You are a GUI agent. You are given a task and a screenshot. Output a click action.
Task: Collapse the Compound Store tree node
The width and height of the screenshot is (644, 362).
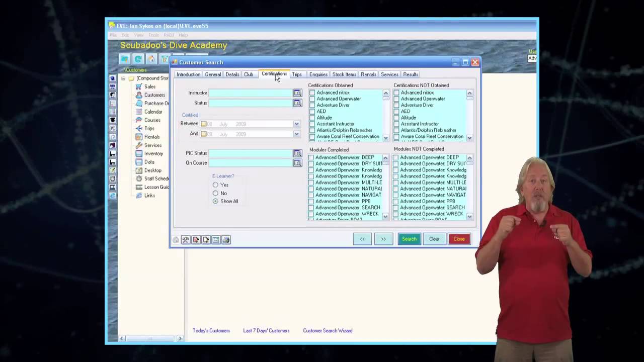tap(123, 78)
